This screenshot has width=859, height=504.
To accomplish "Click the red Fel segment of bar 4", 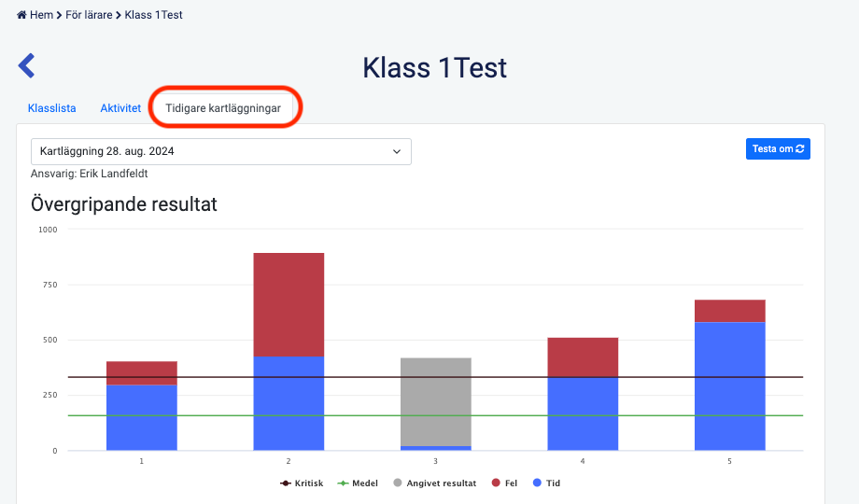I will coord(583,357).
